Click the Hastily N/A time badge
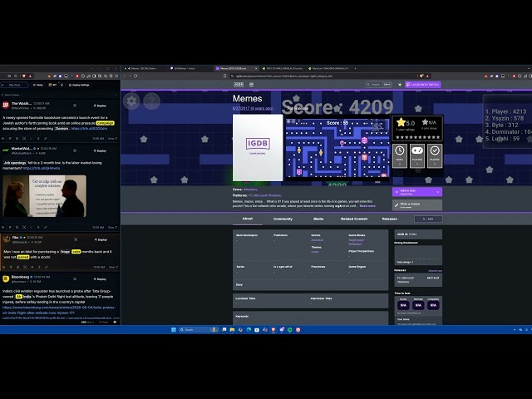The image size is (532, 399). coord(403,305)
